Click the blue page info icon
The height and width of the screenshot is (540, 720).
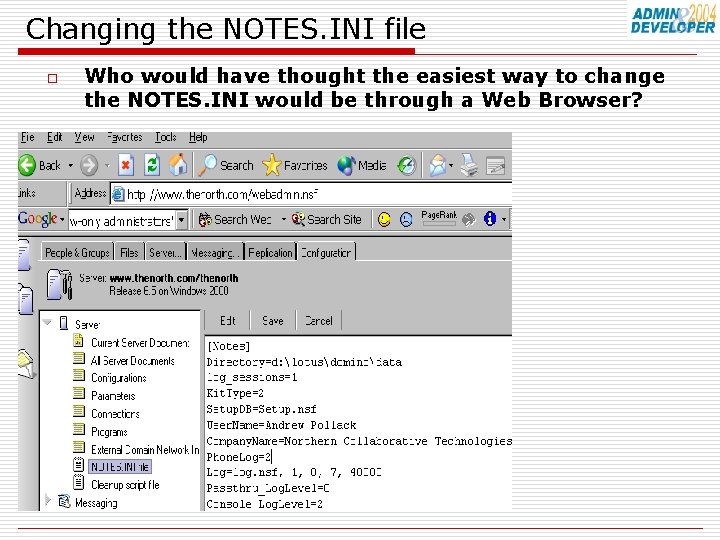click(490, 219)
